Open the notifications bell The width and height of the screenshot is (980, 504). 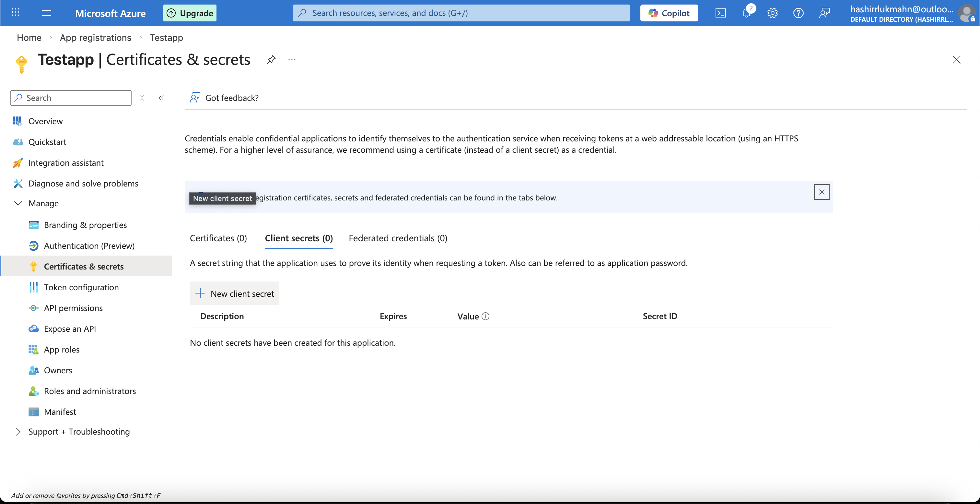(x=746, y=13)
